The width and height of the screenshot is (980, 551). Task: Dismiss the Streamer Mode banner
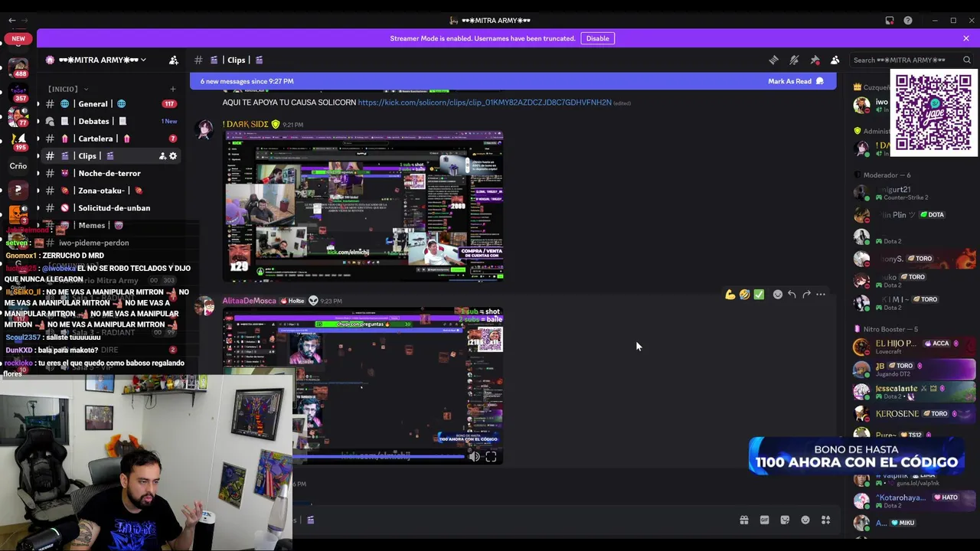tap(966, 38)
